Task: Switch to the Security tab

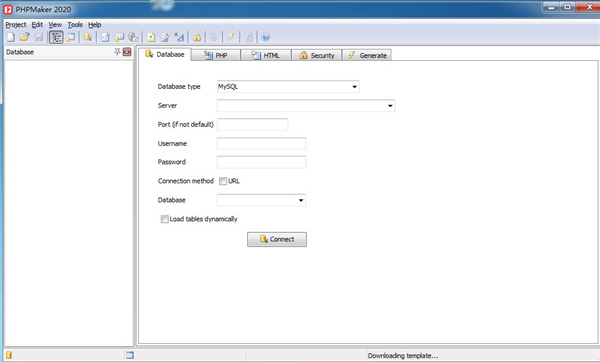Action: [x=317, y=55]
